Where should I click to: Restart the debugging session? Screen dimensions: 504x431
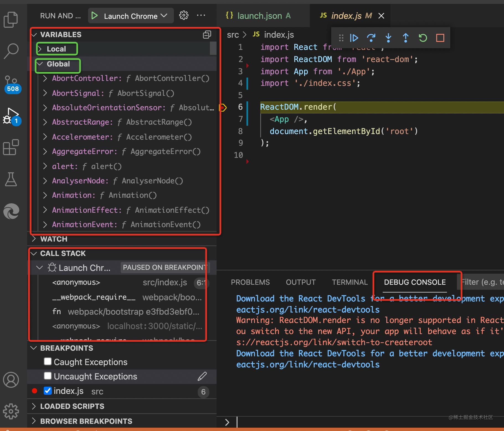(x=423, y=38)
